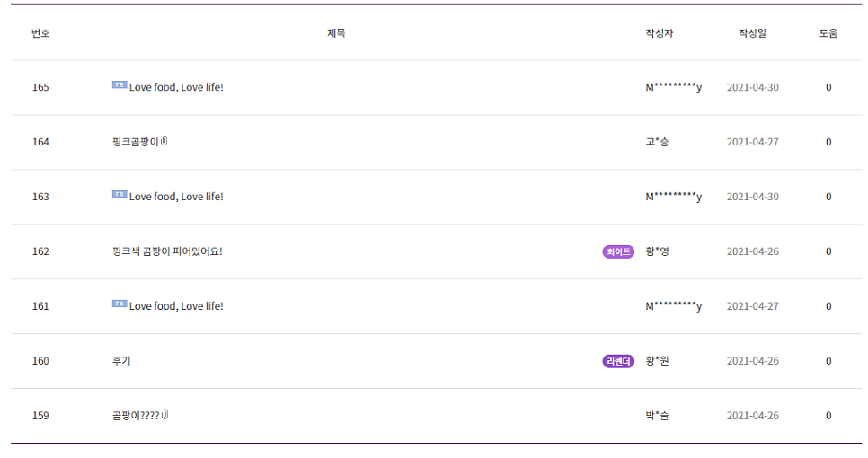This screenshot has width=868, height=458.
Task: Click the attachment clip icon beside 핑크곰팡이
Action: [164, 141]
